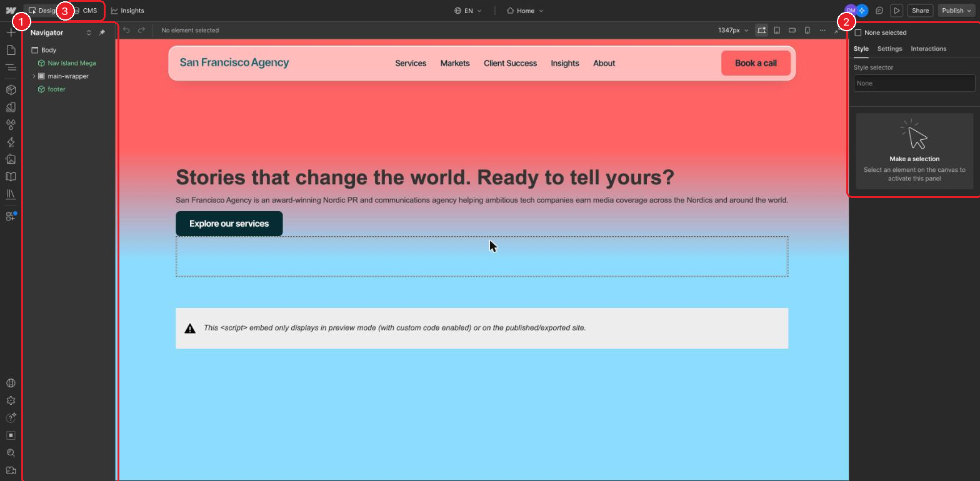Switch to tablet breakpoint
The image size is (980, 481).
(777, 30)
